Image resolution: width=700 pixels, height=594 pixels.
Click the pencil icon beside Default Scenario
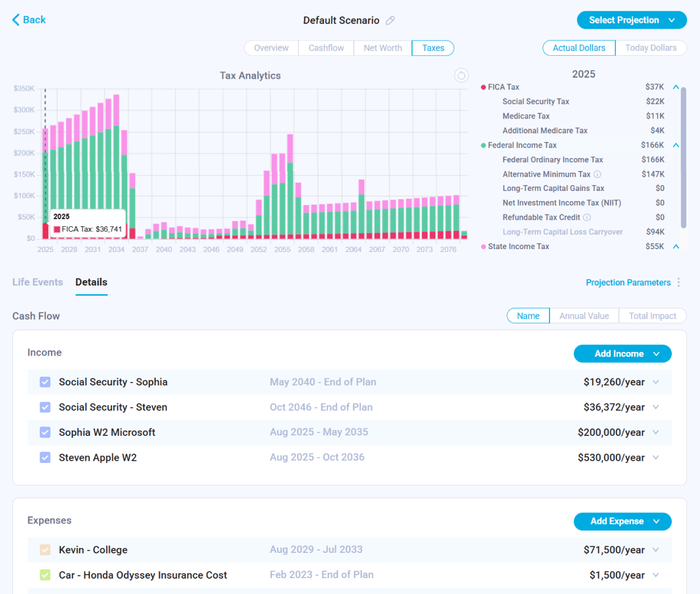point(390,21)
